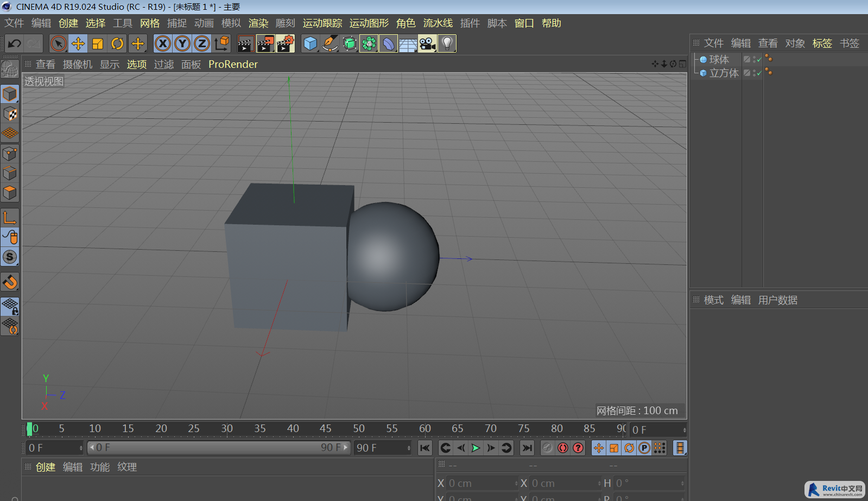This screenshot has height=501, width=868.
Task: Toggle the 立方体 visibility dots
Action: point(753,73)
